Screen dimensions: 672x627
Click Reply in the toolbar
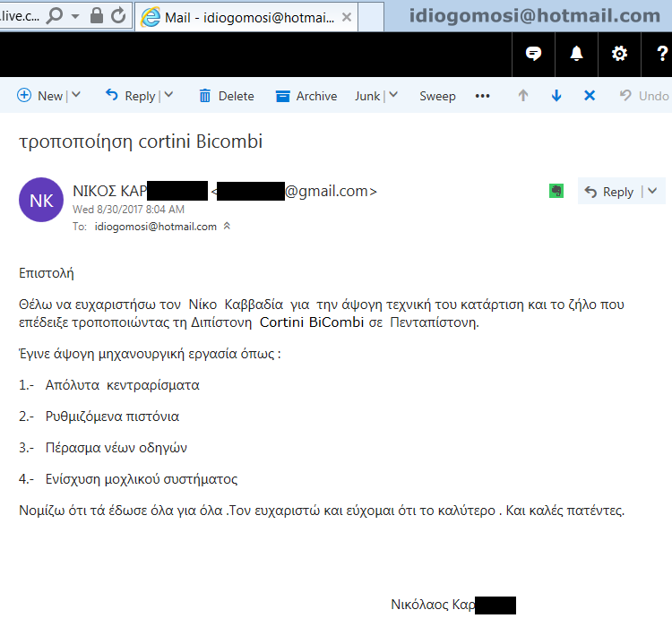click(x=130, y=96)
